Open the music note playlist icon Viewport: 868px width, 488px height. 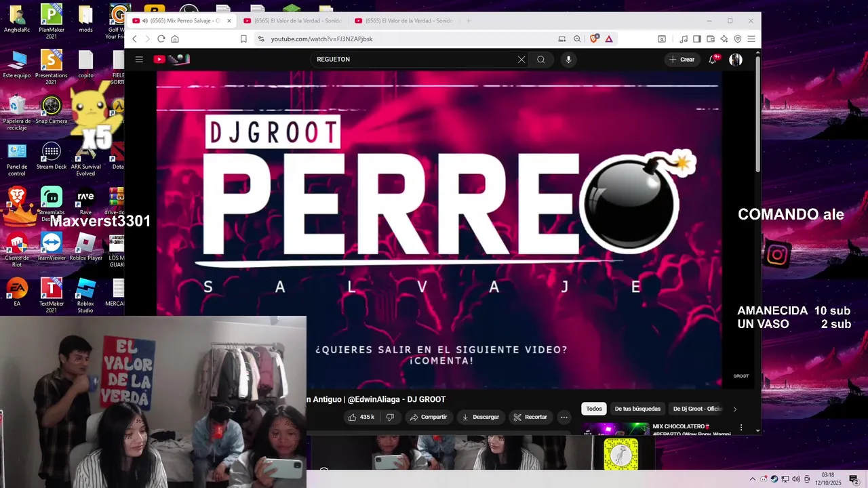tap(684, 39)
